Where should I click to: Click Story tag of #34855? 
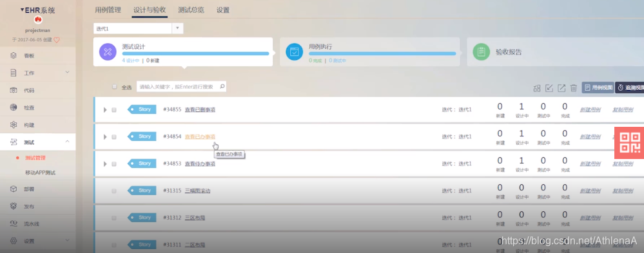142,109
